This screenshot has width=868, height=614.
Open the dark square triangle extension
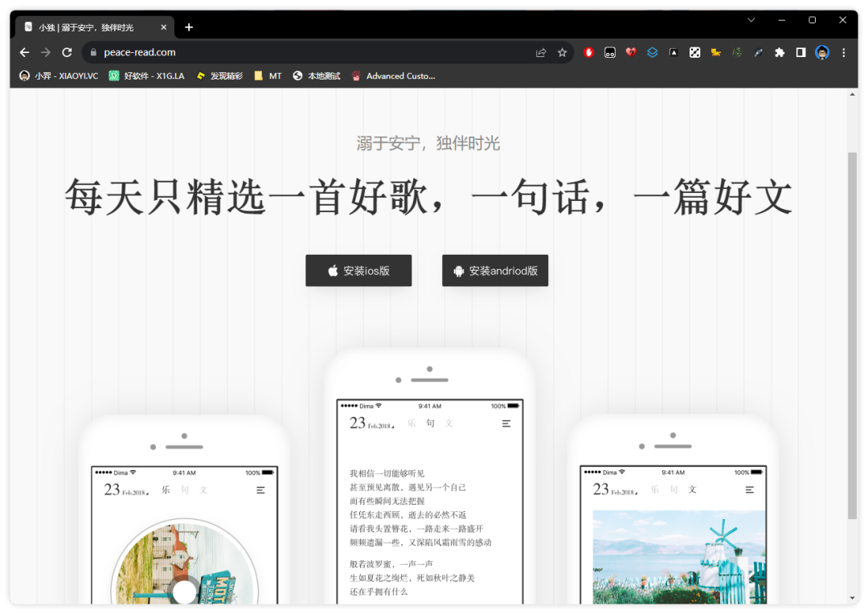(x=674, y=52)
